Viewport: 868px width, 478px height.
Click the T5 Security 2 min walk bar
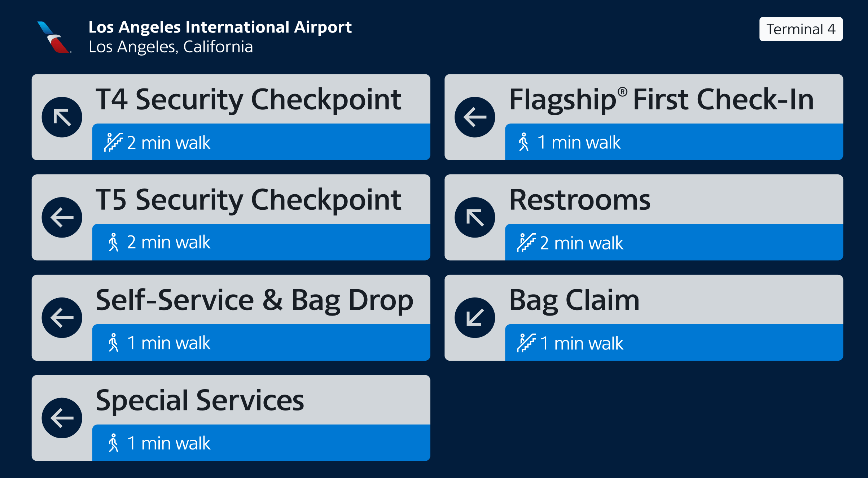click(x=261, y=242)
